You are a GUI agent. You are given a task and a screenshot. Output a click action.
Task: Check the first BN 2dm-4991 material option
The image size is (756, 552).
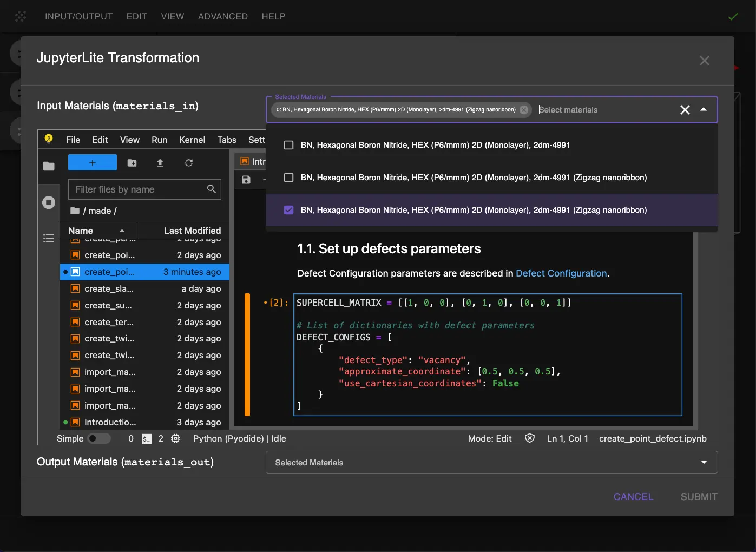[289, 145]
